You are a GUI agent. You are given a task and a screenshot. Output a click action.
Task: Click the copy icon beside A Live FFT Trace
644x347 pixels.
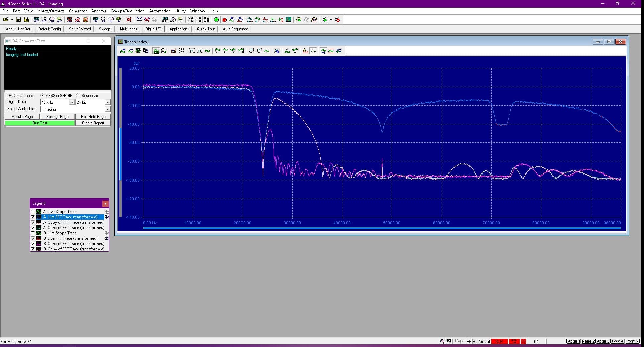[107, 217]
